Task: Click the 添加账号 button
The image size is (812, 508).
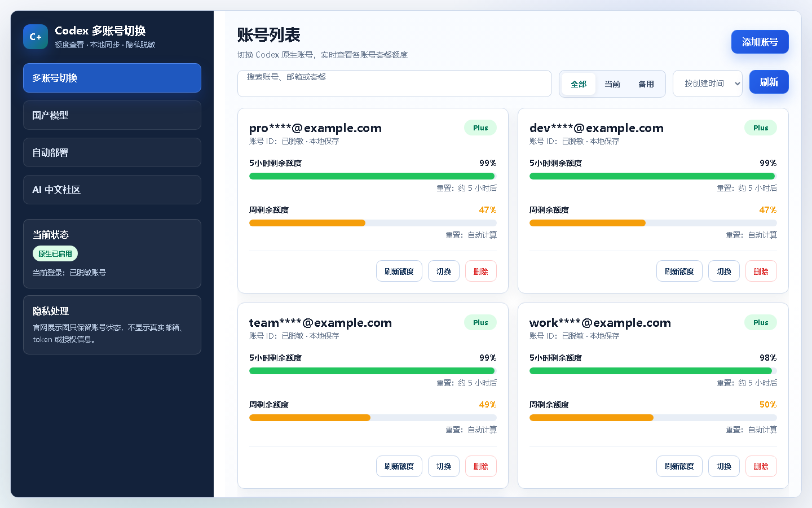Action: pos(760,42)
